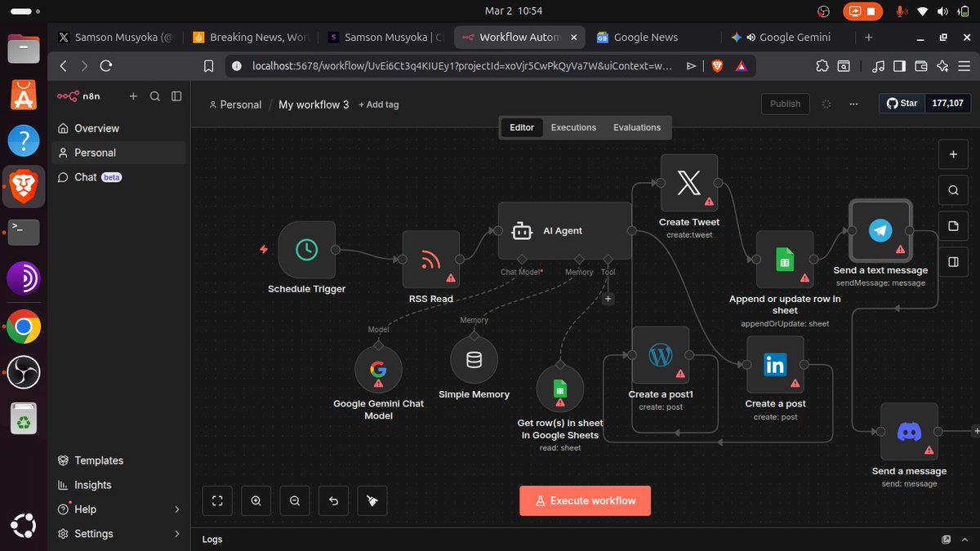980x551 pixels.
Task: Go to Overview in sidebar
Action: point(118,128)
